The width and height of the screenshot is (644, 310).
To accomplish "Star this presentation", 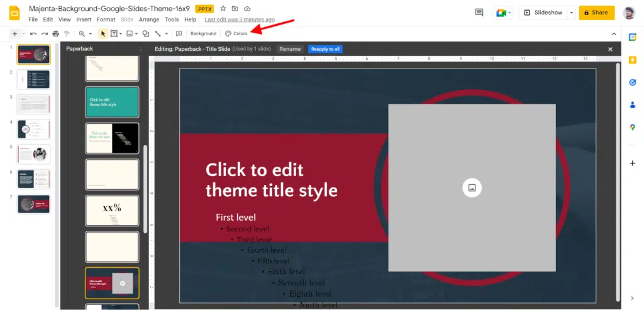I will coord(223,8).
